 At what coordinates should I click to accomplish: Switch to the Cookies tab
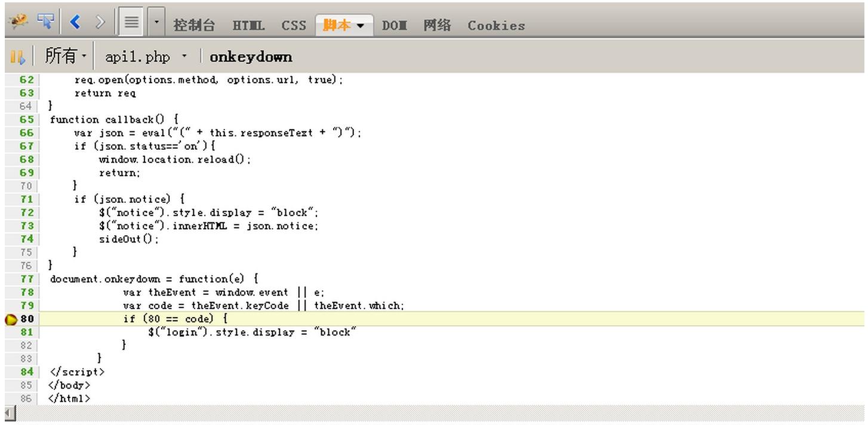coord(496,26)
